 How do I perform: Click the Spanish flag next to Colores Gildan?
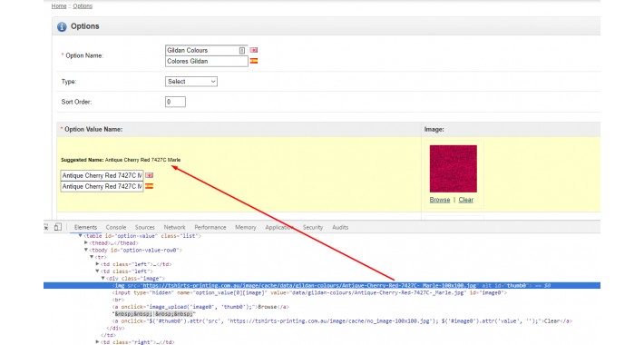(254, 61)
